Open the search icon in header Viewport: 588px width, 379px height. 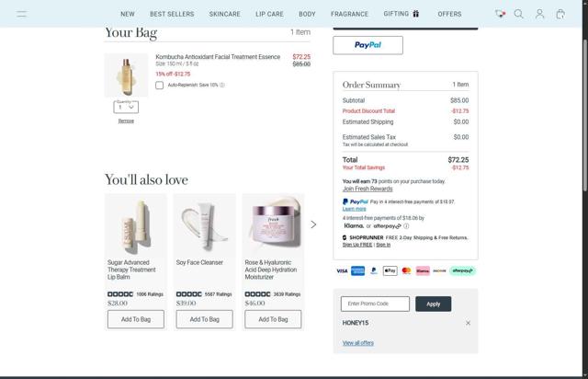point(518,14)
